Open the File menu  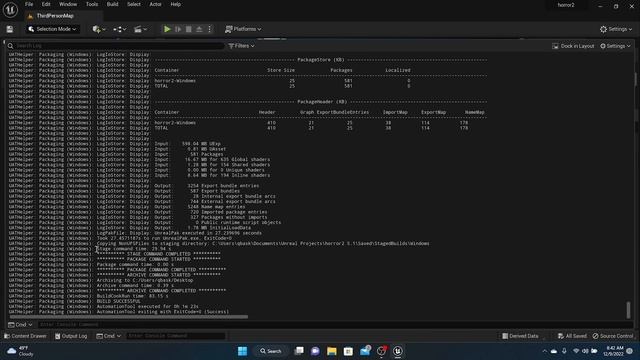pos(29,4)
